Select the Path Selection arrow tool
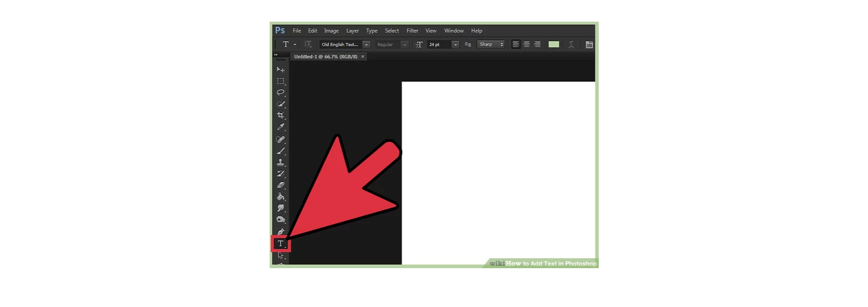The height and width of the screenshot is (307, 868). 281,256
